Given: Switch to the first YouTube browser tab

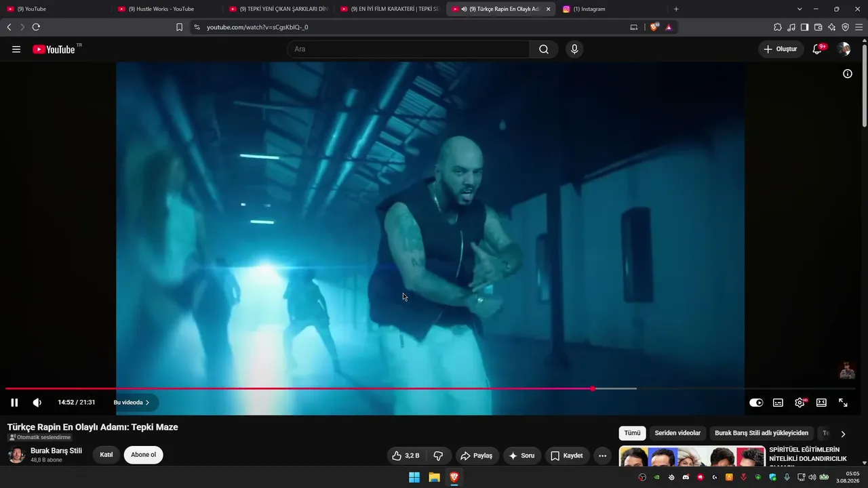Looking at the screenshot, I should click(56, 9).
